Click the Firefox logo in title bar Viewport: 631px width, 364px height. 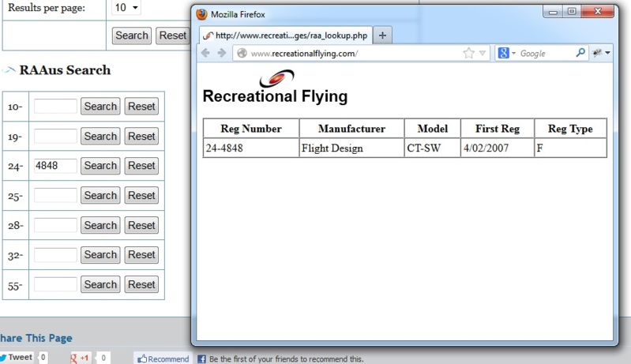tap(201, 14)
